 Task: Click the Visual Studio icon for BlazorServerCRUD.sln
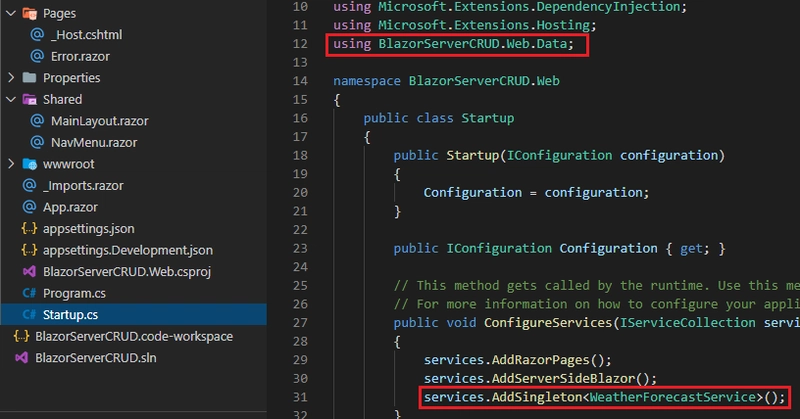(x=20, y=357)
